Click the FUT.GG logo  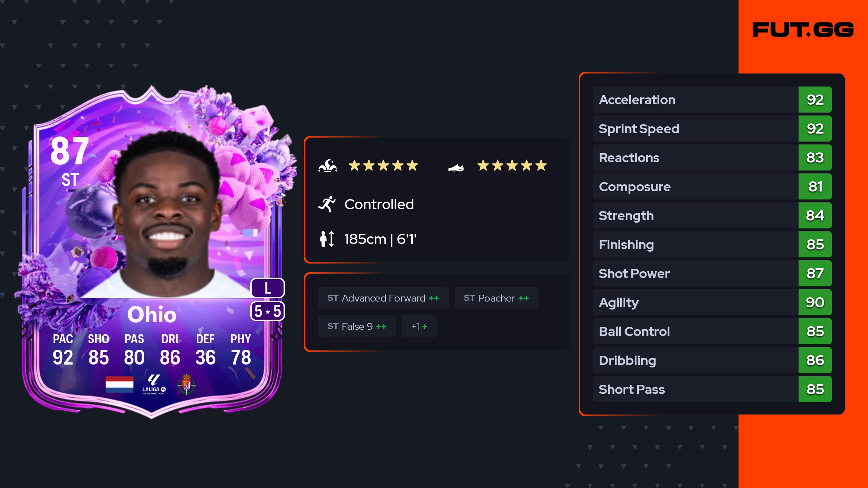803,30
